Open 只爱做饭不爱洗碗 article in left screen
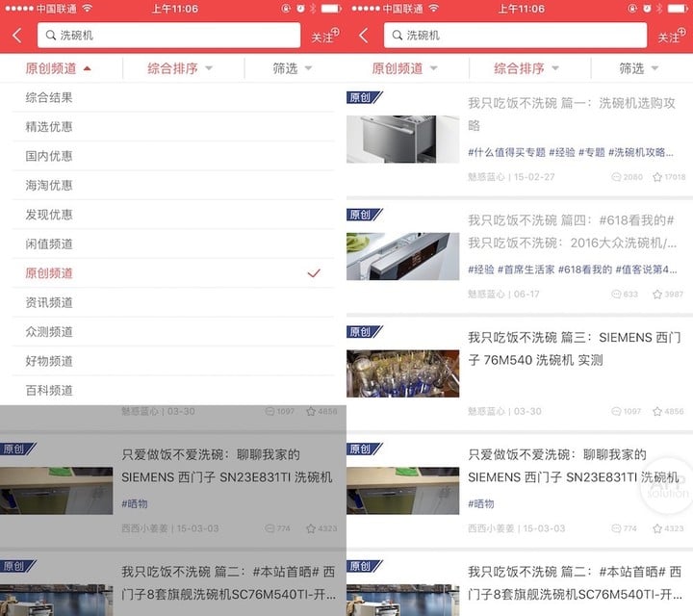 pos(227,466)
